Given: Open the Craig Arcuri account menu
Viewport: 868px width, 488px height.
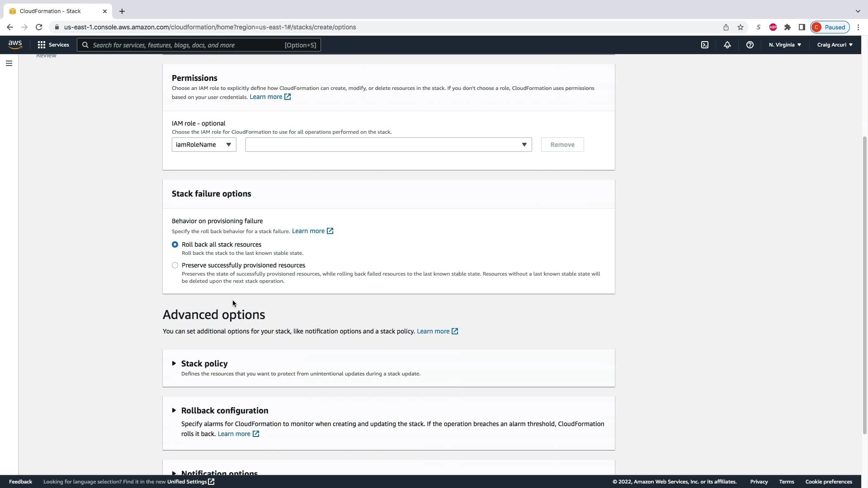Looking at the screenshot, I should [x=835, y=45].
